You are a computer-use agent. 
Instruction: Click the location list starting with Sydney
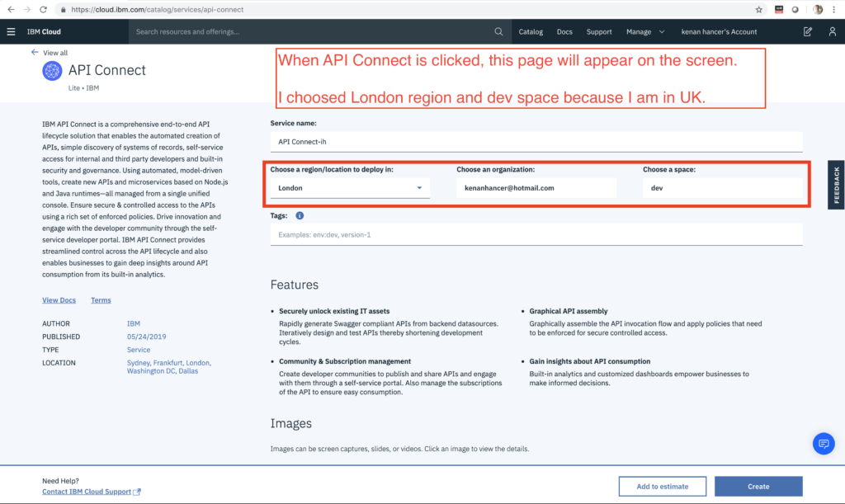168,367
